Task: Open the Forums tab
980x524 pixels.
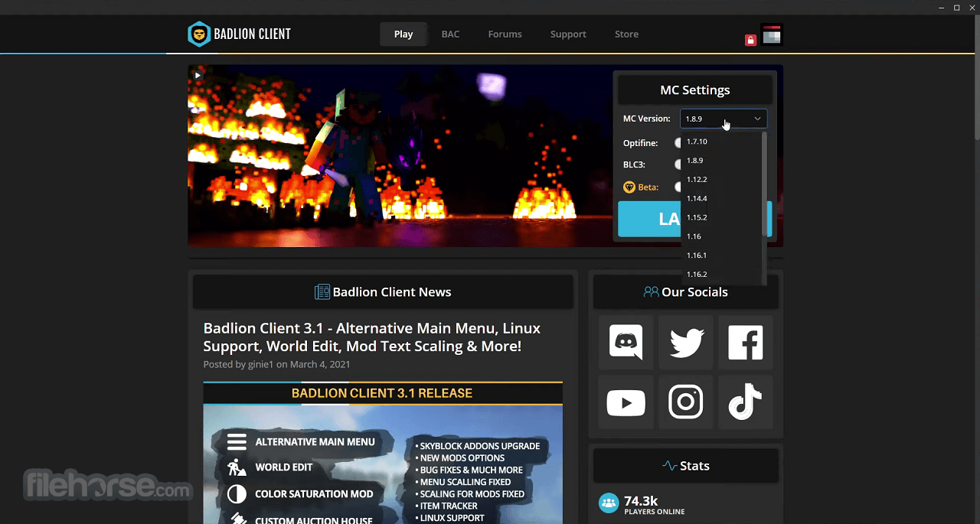Action: [505, 34]
